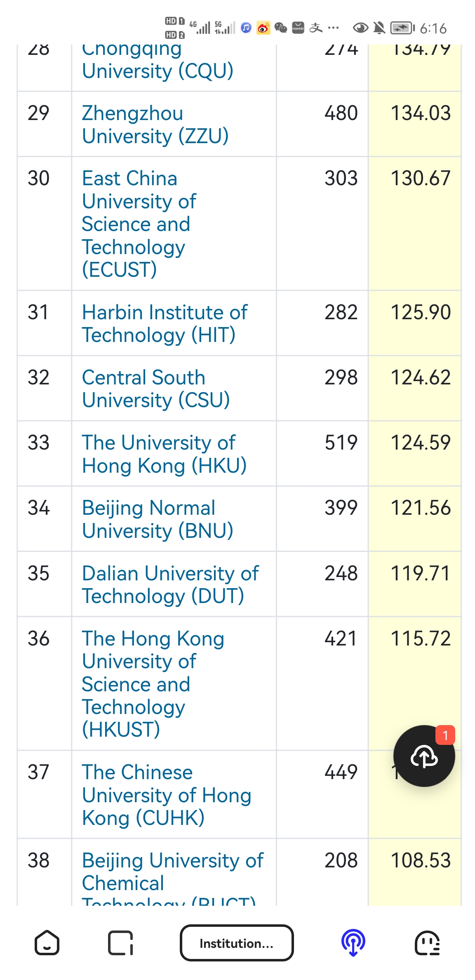Image resolution: width=475 pixels, height=980 pixels.
Task: Open East China University of Science and Technology link
Action: click(139, 224)
